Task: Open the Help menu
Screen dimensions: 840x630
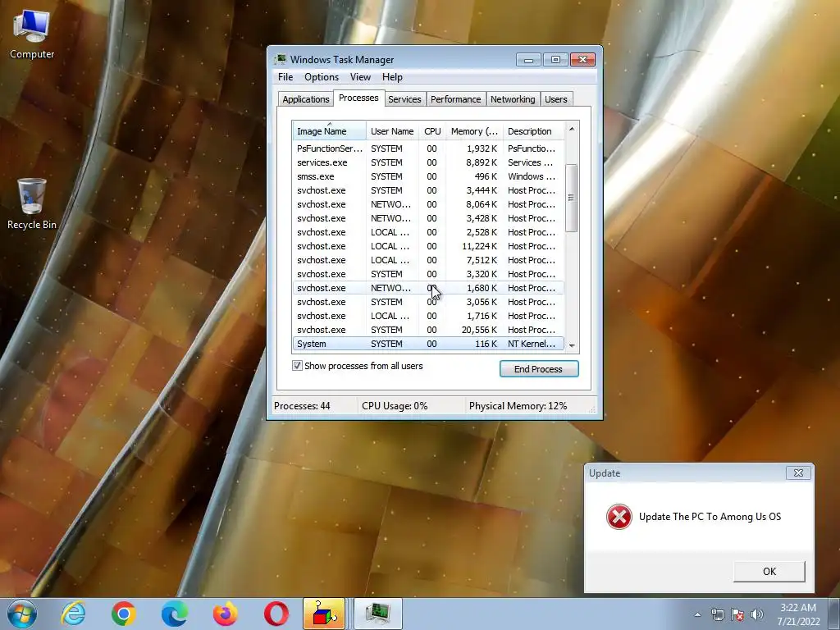Action: pyautogui.click(x=392, y=77)
